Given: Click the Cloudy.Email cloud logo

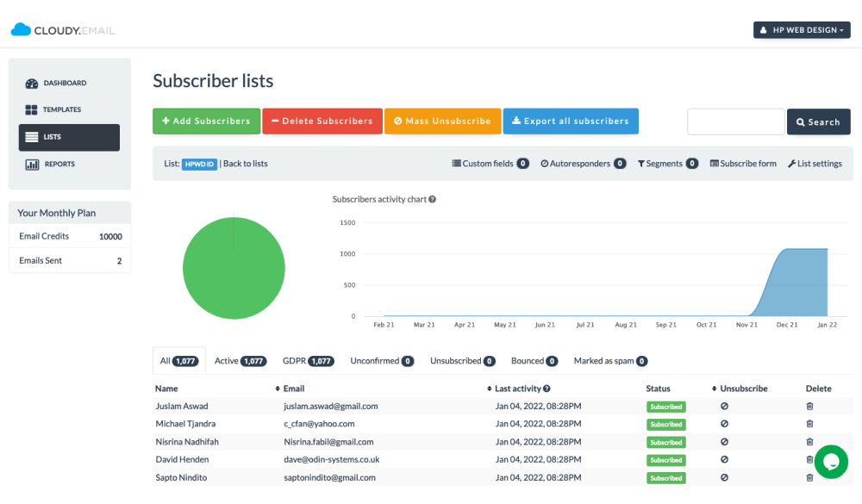Looking at the screenshot, I should (22, 30).
